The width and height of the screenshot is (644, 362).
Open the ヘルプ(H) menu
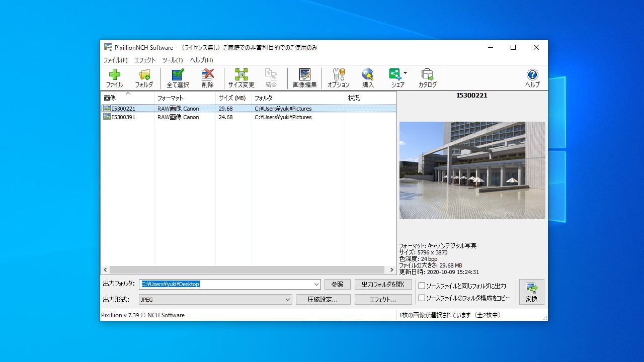point(201,60)
